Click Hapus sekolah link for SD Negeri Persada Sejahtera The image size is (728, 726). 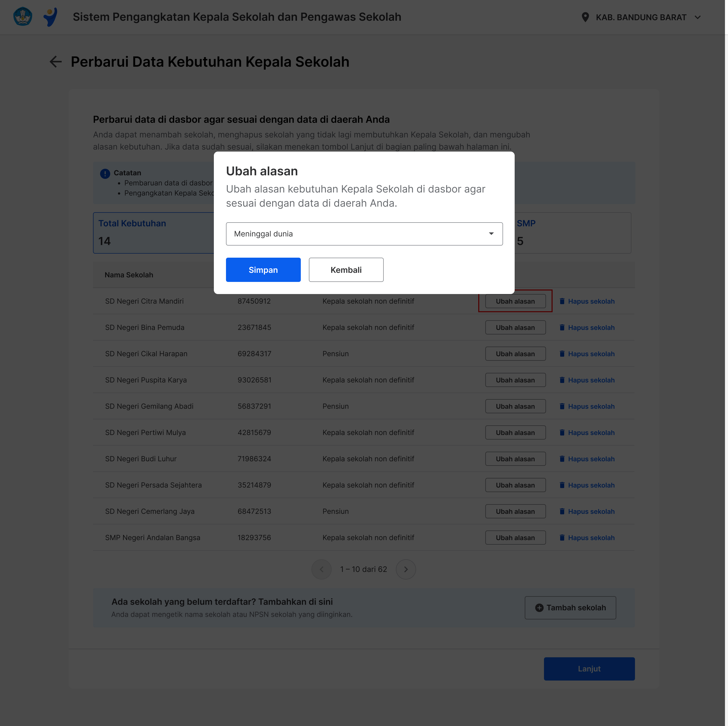(x=591, y=485)
